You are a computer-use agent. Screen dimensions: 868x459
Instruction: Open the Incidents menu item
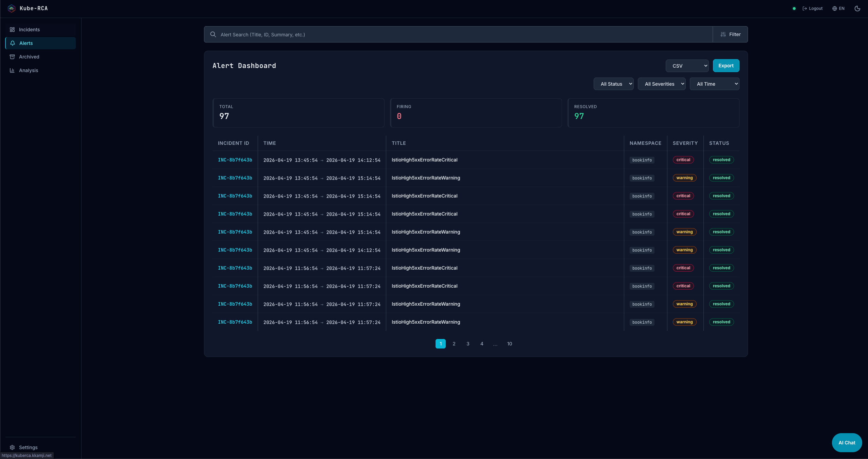[x=40, y=30]
